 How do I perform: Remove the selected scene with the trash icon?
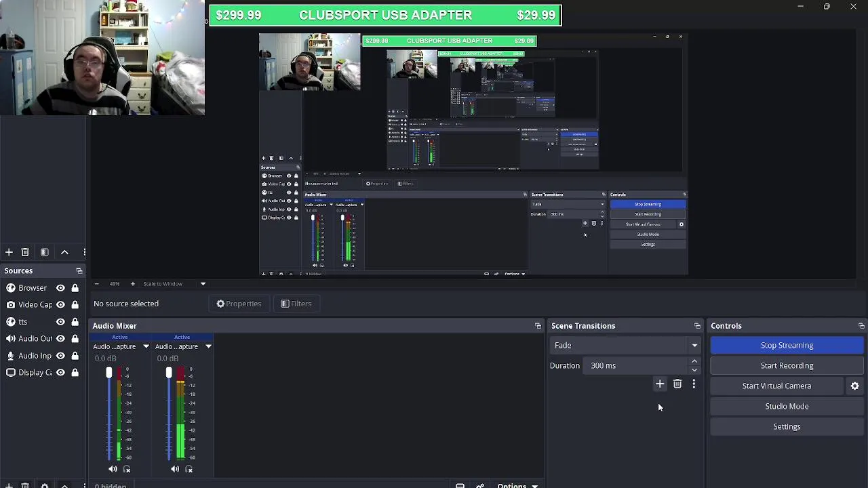(x=25, y=252)
